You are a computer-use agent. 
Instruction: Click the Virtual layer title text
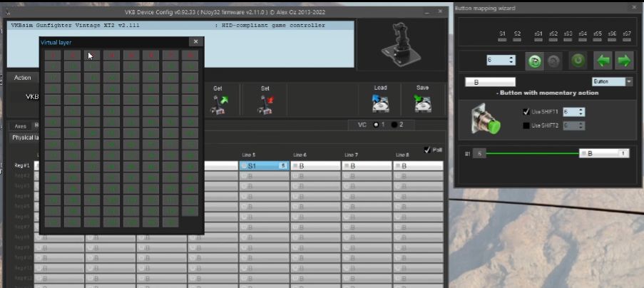56,42
